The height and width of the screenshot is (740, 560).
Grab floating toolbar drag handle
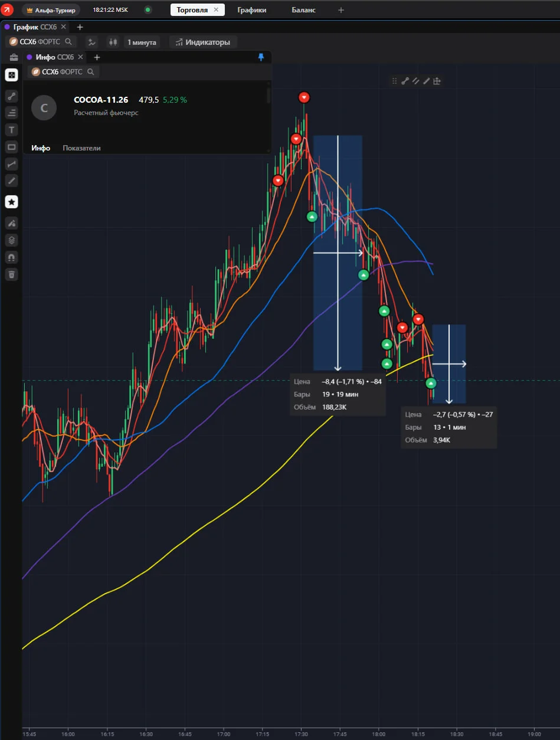395,81
